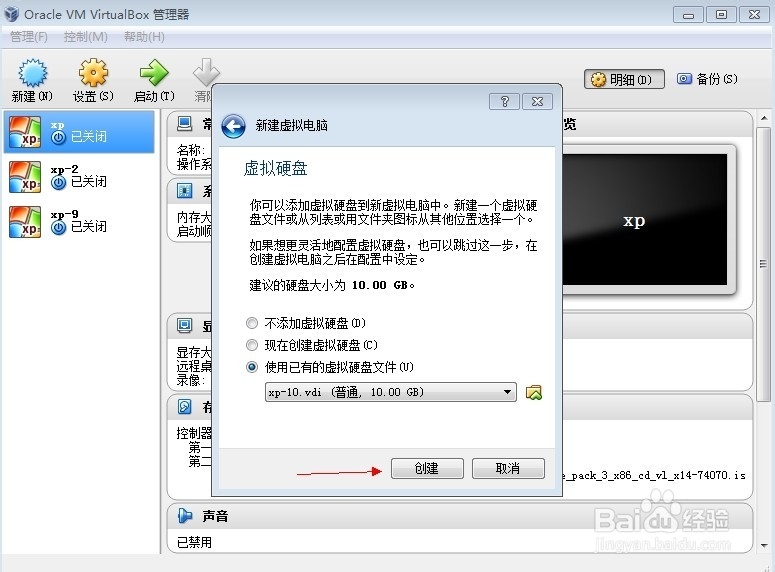Viewport: 775px width, 572px height.
Task: Click the 虚拟硬盘 heading in the dialog
Action: (275, 168)
